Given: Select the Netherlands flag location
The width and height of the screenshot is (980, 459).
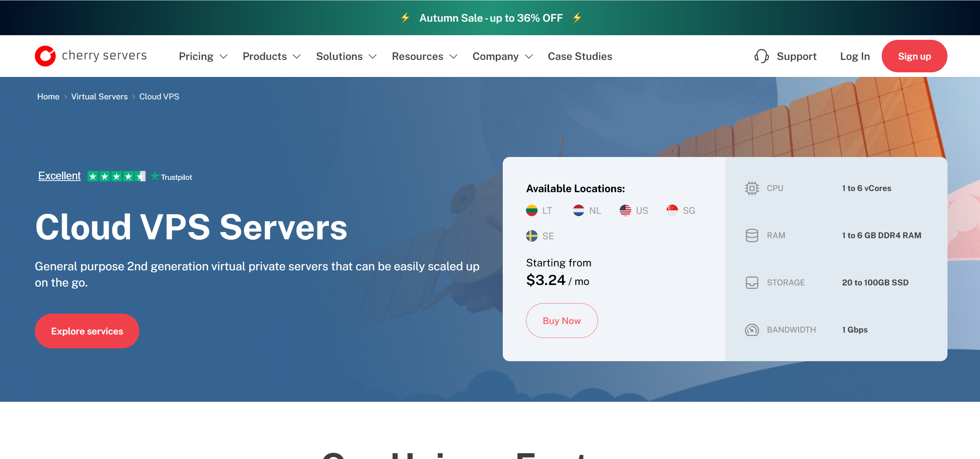Looking at the screenshot, I should 579,210.
